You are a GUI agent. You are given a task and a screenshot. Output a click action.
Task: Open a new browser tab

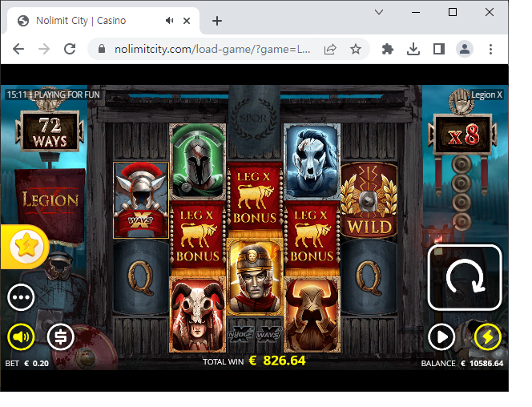[217, 21]
